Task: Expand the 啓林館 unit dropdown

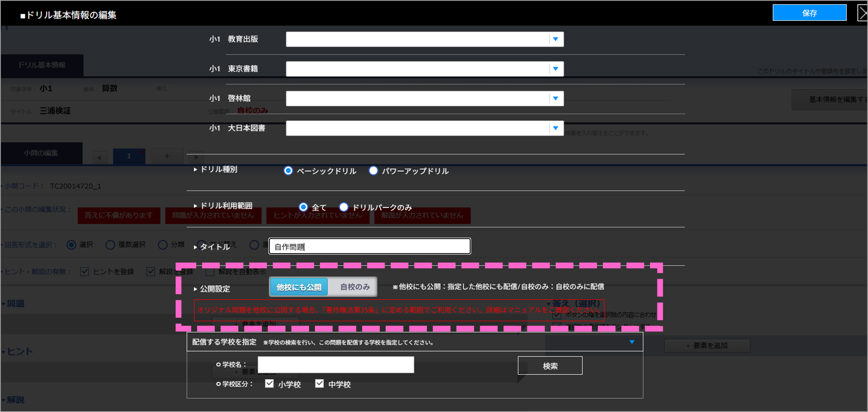Action: pos(555,98)
